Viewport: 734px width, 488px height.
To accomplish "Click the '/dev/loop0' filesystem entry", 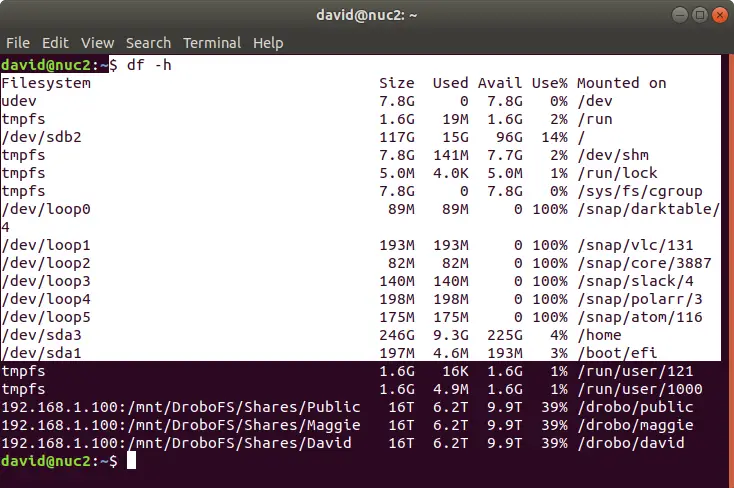I will [x=46, y=209].
